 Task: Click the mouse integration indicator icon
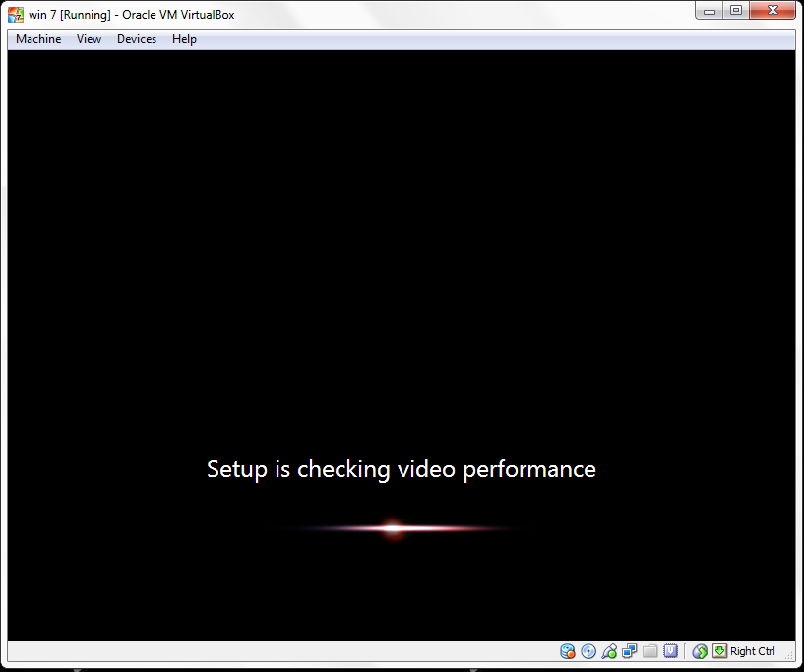(700, 651)
